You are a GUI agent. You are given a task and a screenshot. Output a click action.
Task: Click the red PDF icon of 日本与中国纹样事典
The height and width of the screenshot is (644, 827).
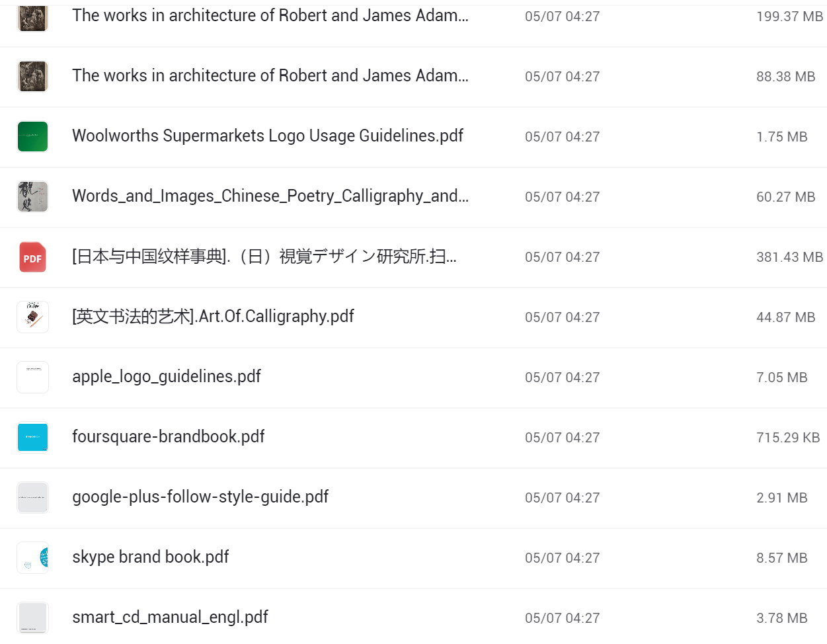(x=32, y=257)
